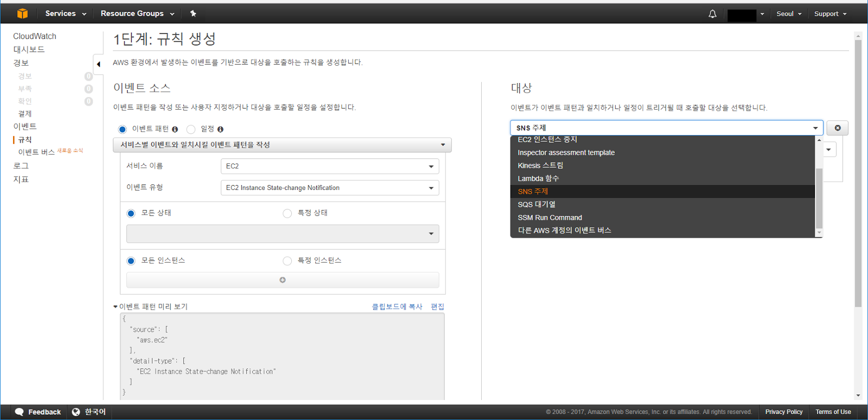This screenshot has width=868, height=420.
Task: Open the partially hidden dropdown below target
Action: click(829, 150)
